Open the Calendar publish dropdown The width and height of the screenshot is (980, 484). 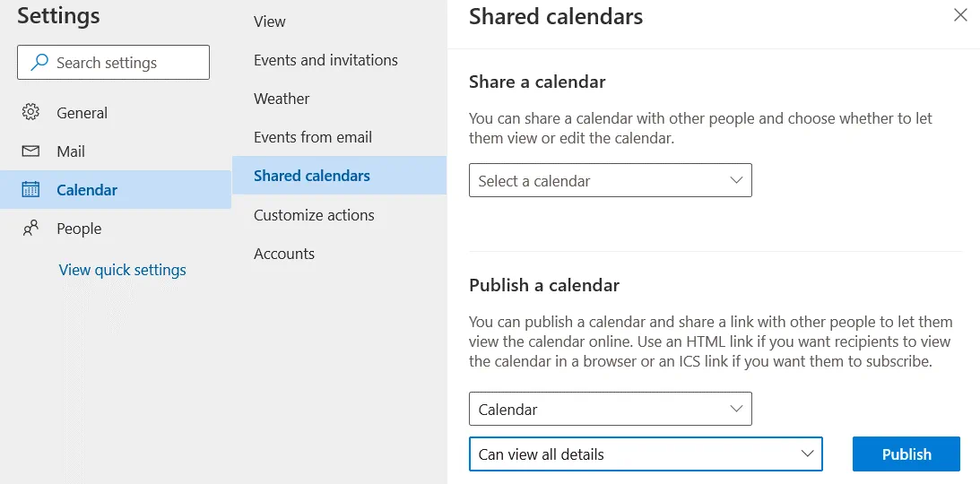tap(610, 409)
